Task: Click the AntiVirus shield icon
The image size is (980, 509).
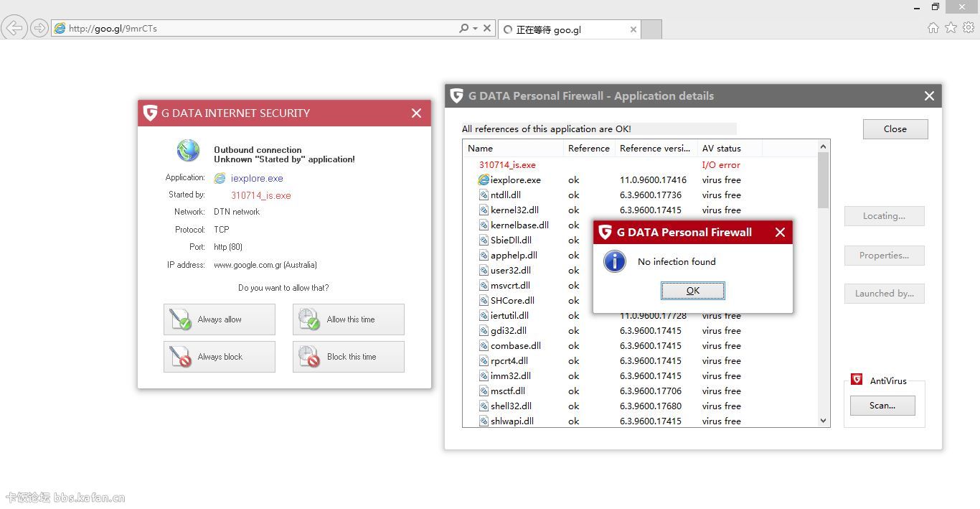Action: (x=857, y=380)
